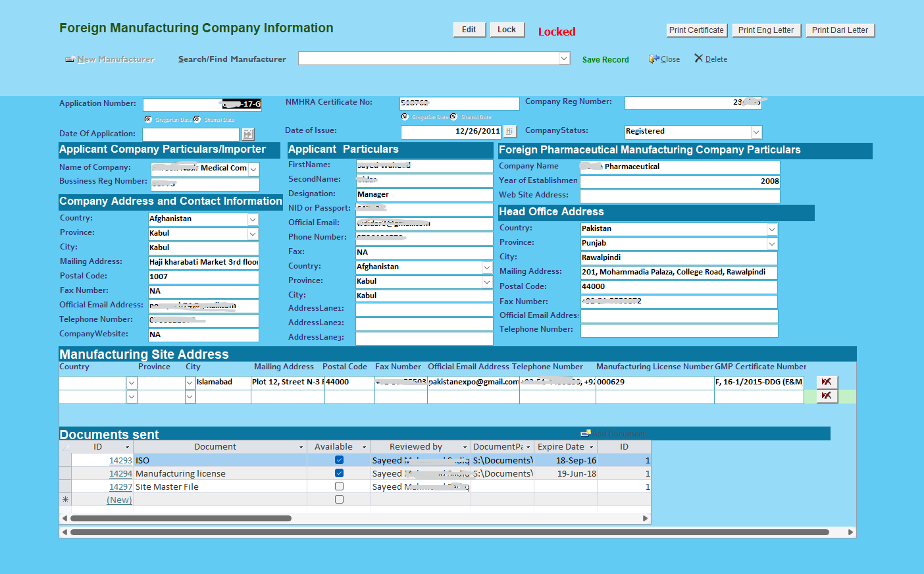Image resolution: width=924 pixels, height=574 pixels.
Task: Check Available for Site Master File
Action: [339, 486]
